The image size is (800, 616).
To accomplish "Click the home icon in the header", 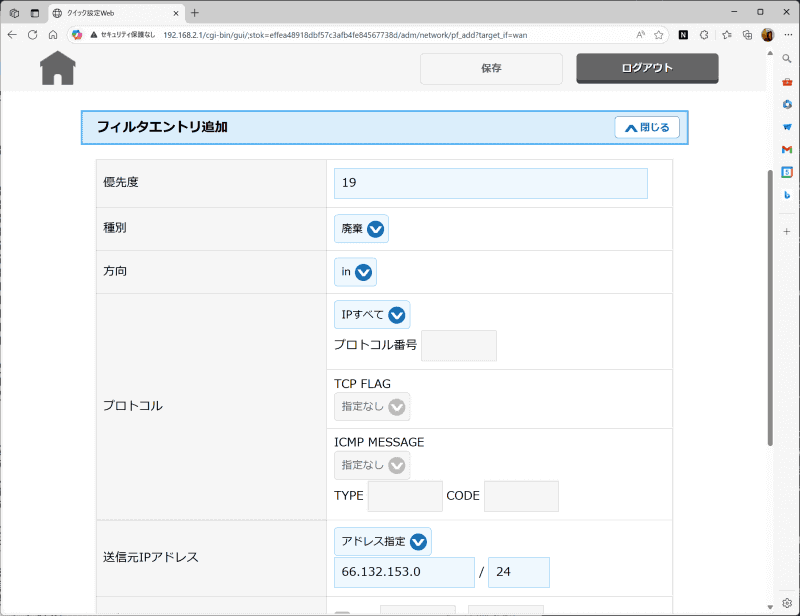I will [x=57, y=68].
